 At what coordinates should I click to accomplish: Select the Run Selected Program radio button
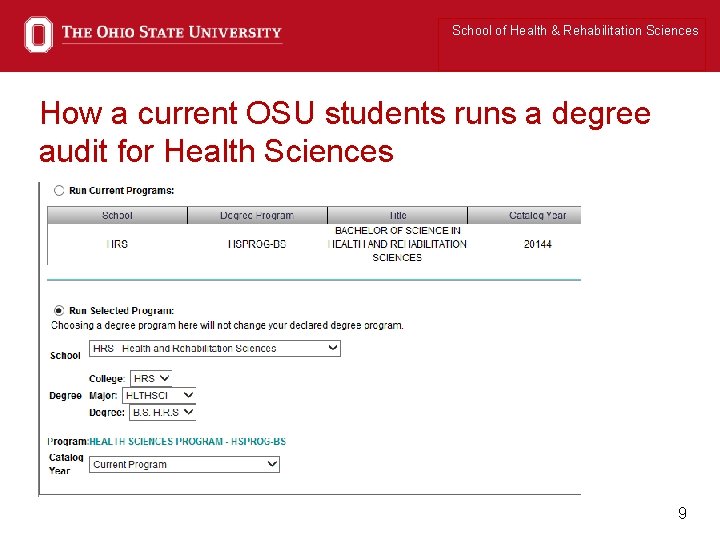click(59, 311)
